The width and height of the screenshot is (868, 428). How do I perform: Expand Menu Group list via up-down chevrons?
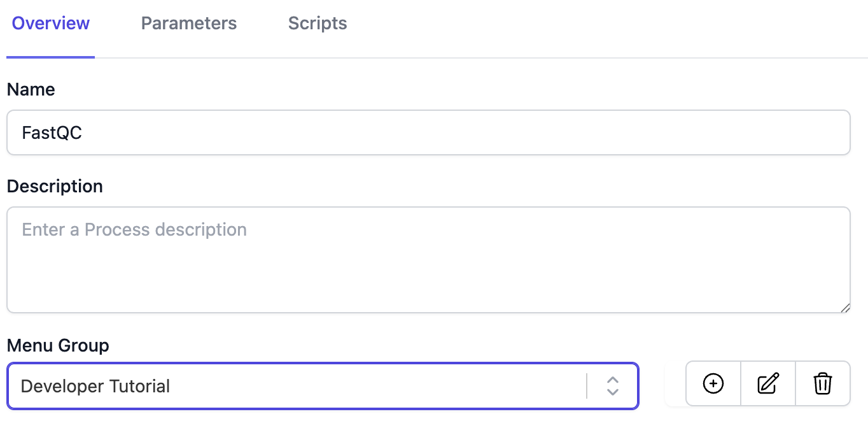tap(612, 386)
